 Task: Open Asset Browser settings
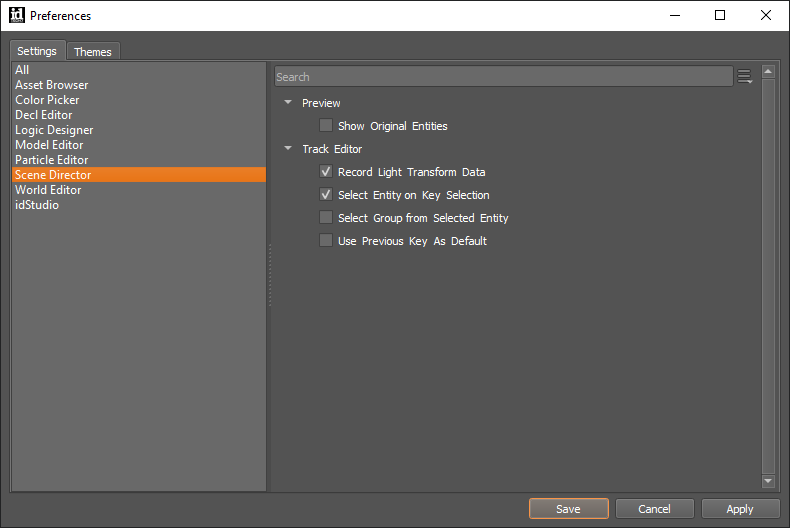tap(139, 85)
